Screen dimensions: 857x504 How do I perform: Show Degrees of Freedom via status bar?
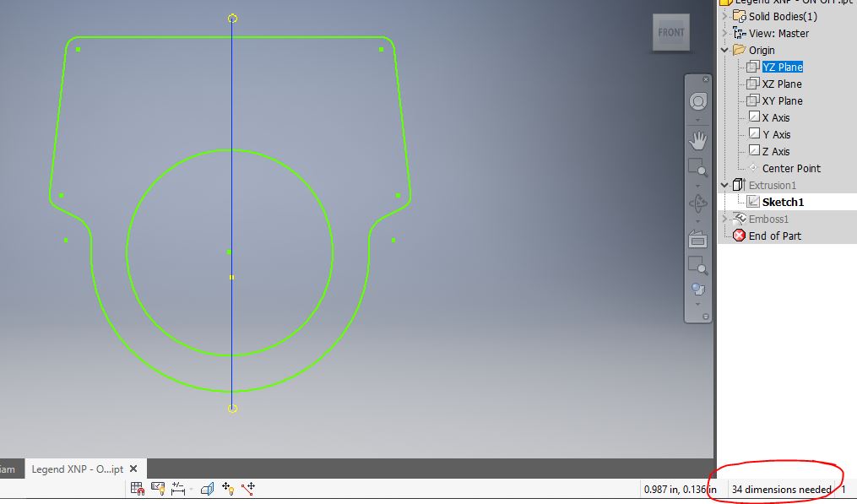(x=228, y=488)
